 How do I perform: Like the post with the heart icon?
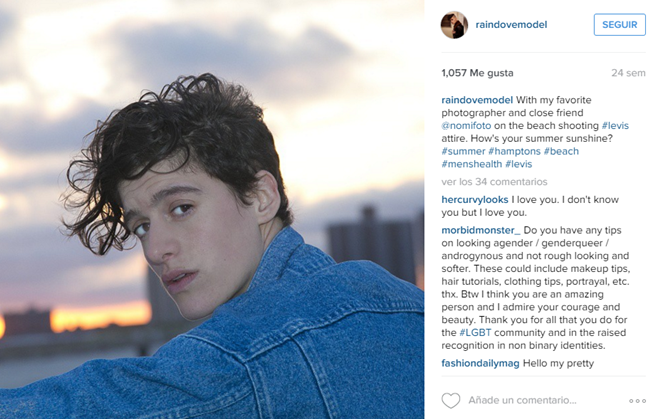click(451, 400)
